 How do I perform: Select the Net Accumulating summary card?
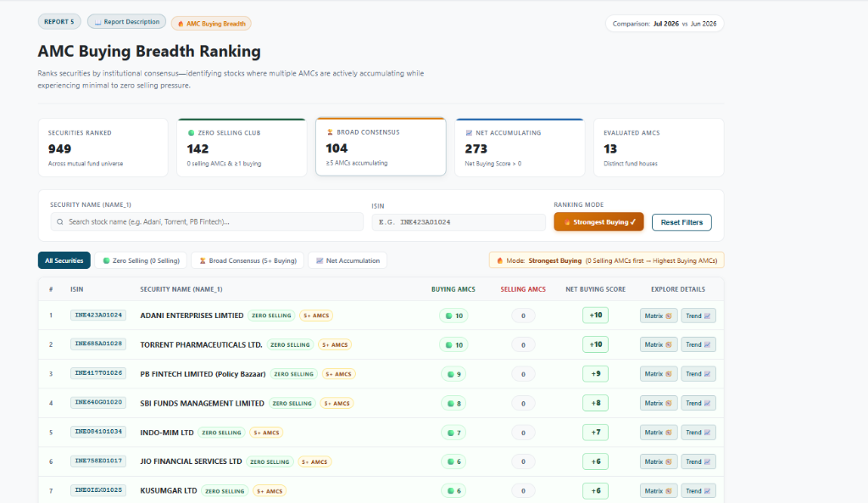point(520,148)
